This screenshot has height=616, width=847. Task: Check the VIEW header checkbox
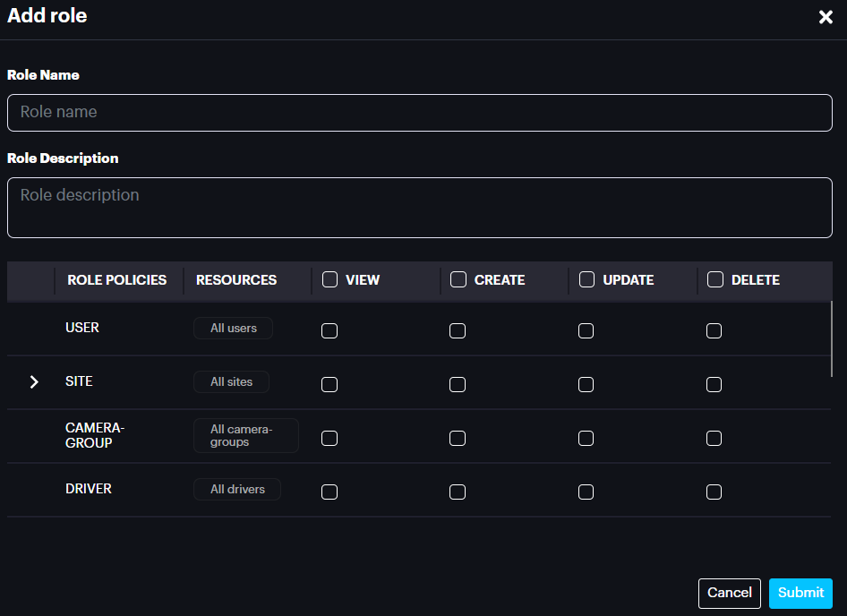pyautogui.click(x=329, y=279)
